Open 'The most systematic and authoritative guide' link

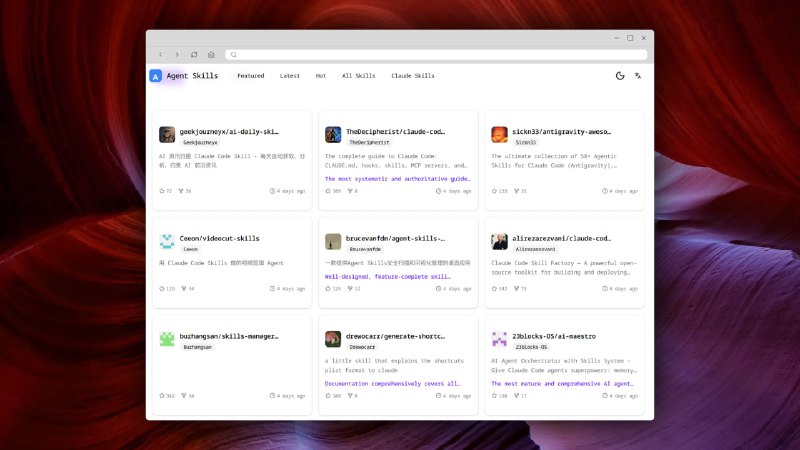(x=397, y=179)
